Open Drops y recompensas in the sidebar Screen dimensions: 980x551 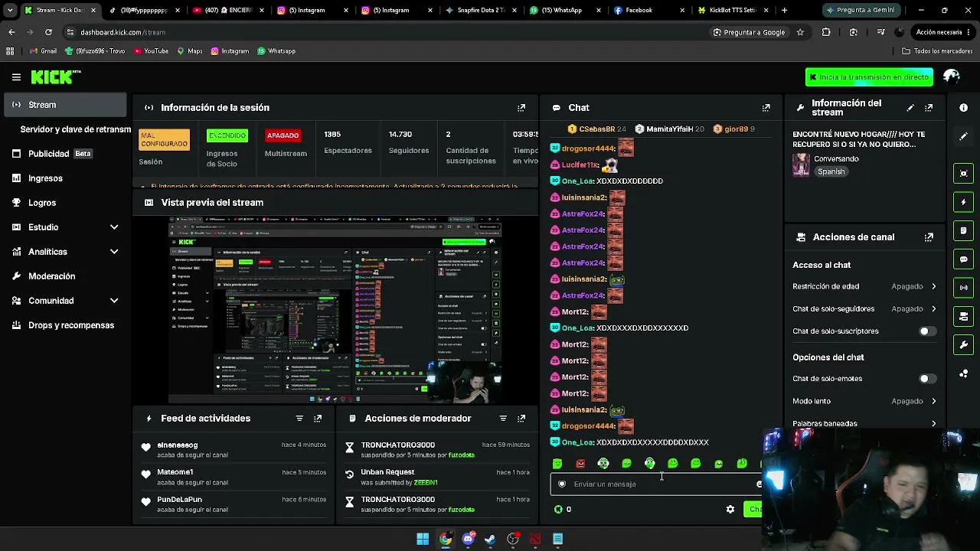[65, 325]
